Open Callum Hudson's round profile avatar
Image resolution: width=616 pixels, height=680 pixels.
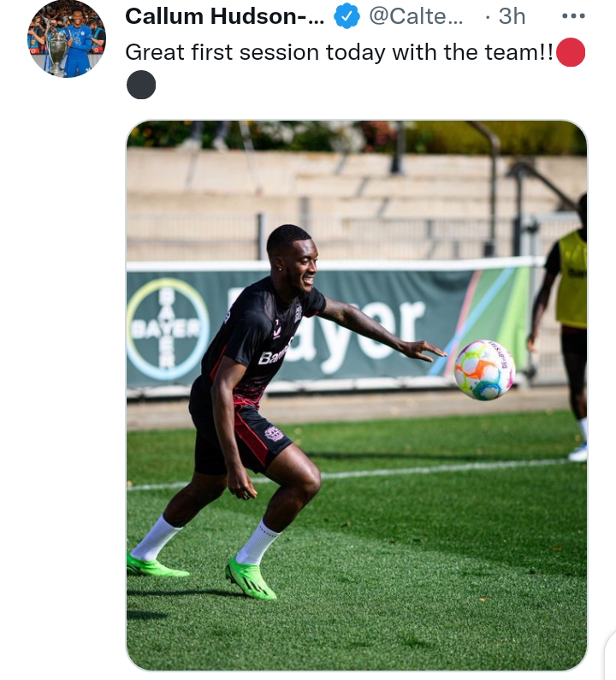(x=67, y=39)
